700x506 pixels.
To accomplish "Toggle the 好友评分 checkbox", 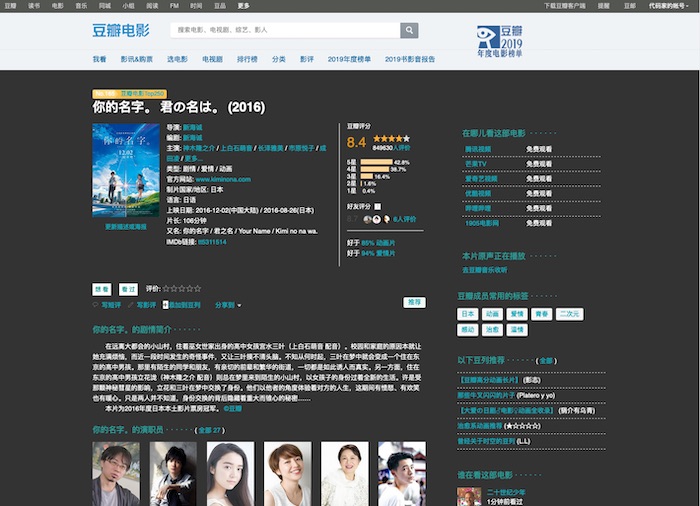I will [x=377, y=206].
